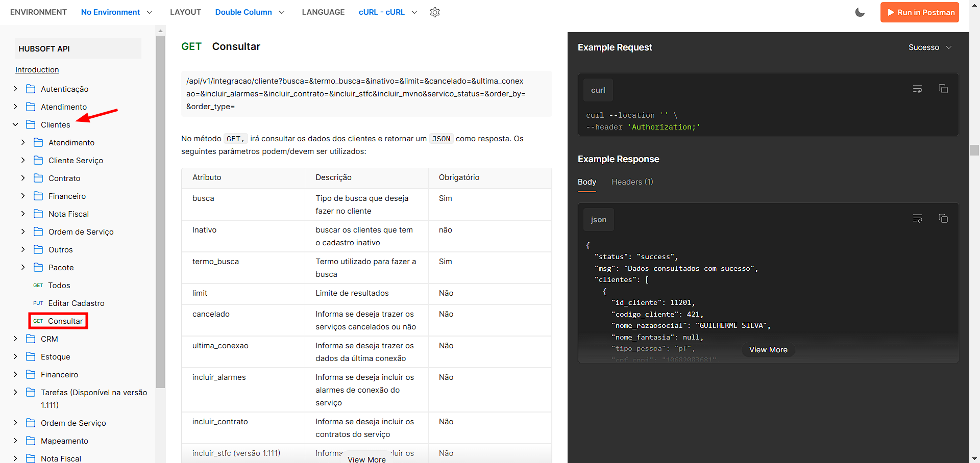Open the Introduction link
Image resolution: width=980 pixels, height=463 pixels.
tap(37, 70)
